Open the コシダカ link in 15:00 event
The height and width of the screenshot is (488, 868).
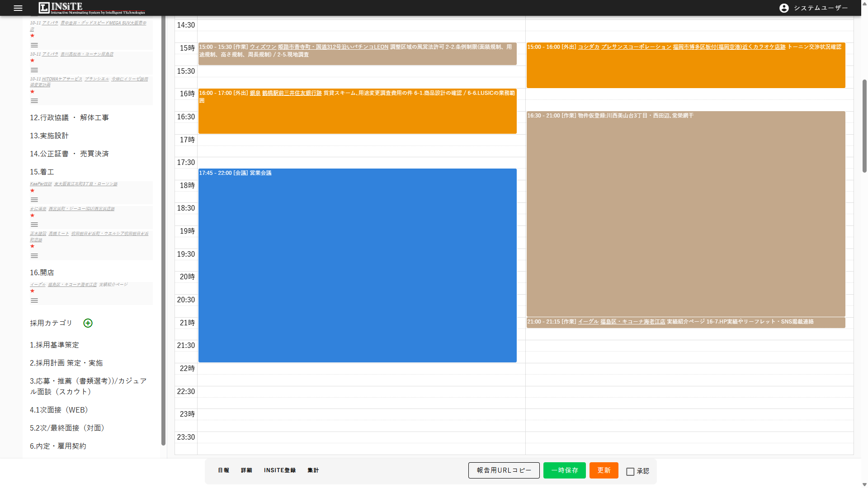589,47
